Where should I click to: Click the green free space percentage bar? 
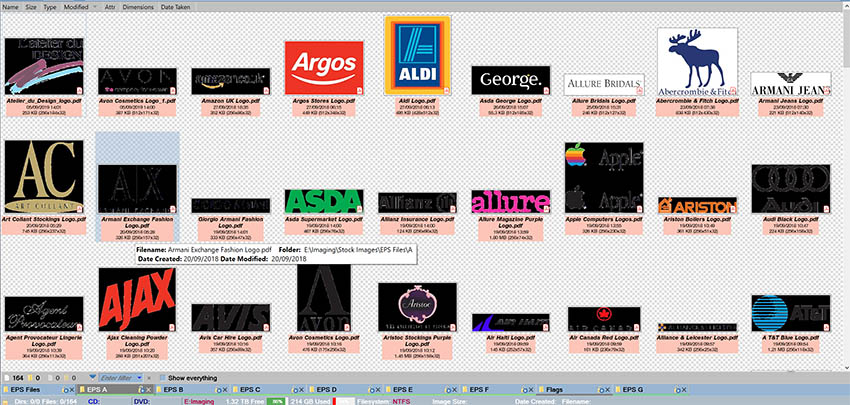(x=276, y=401)
